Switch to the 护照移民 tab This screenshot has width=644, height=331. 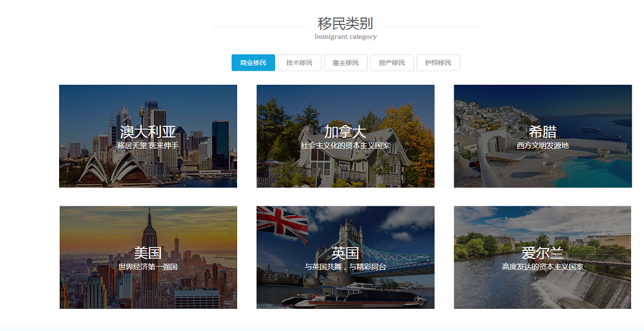pyautogui.click(x=438, y=63)
